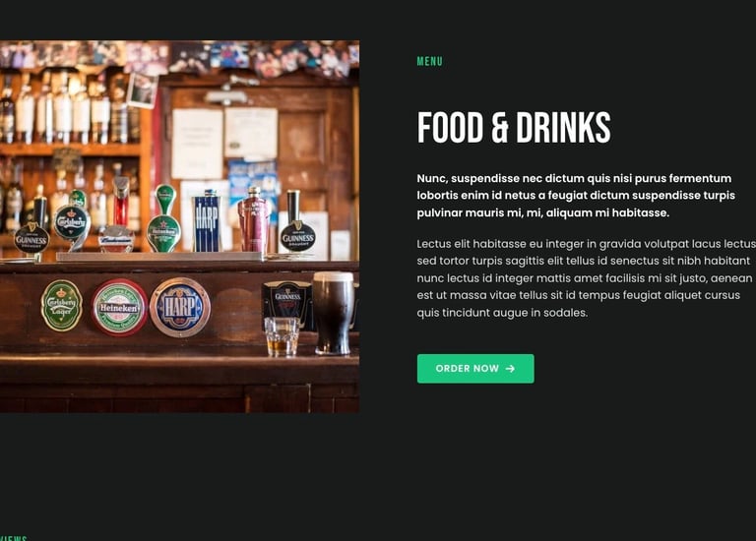Click the whiskey glass on the bar
The width and height of the screenshot is (756, 541).
[283, 336]
